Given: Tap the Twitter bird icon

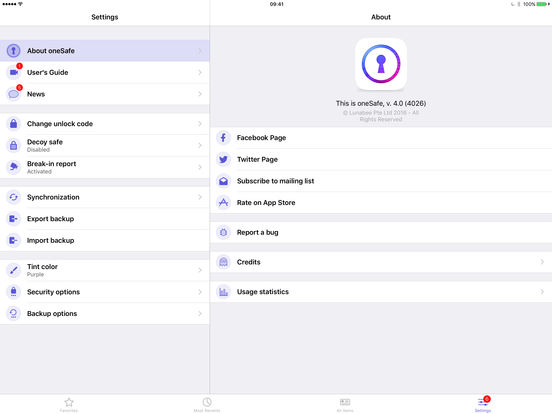Looking at the screenshot, I should coord(223,159).
